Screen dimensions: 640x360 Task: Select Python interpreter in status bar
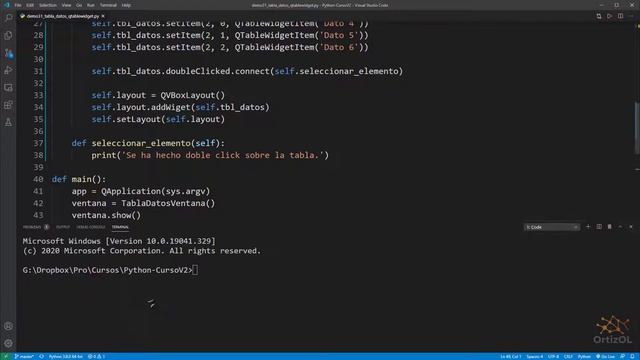click(x=66, y=356)
